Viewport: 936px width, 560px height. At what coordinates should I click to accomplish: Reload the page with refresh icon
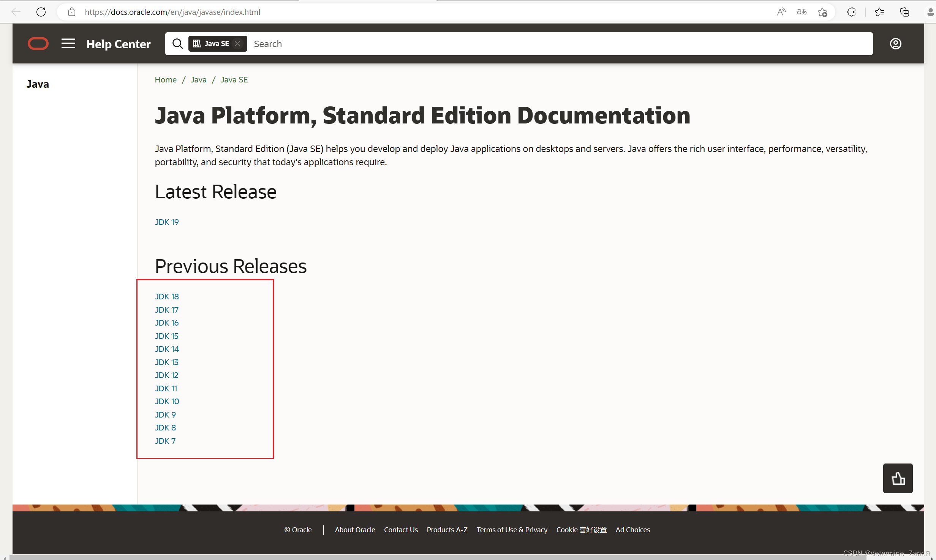41,12
